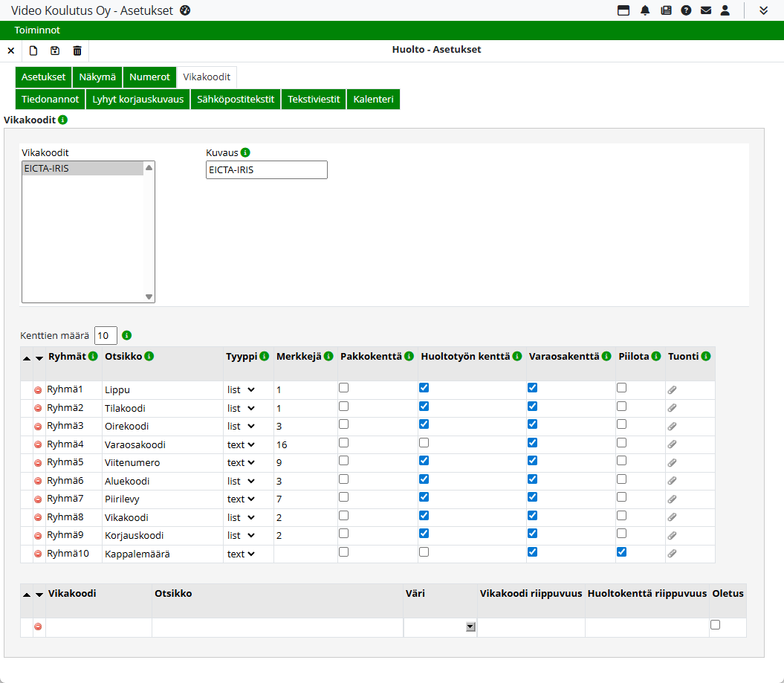
Task: Open Tyyppi dropdown for Viitenumero row
Action: click(241, 463)
